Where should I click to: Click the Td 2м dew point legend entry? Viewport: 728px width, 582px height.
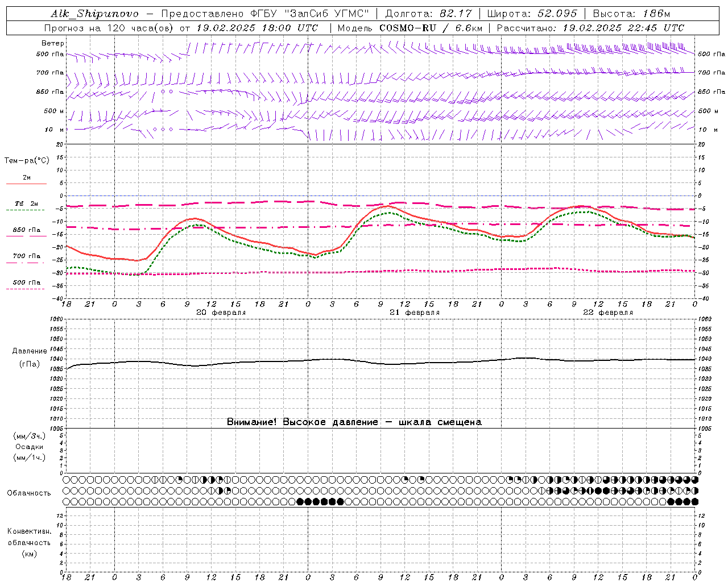pyautogui.click(x=26, y=203)
